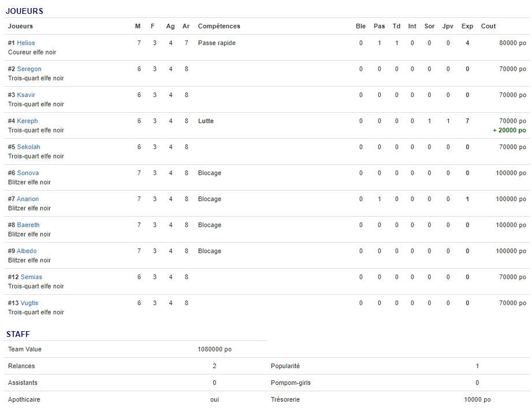The width and height of the screenshot is (532, 419).
Task: Click the Seregon player name
Action: tap(29, 69)
